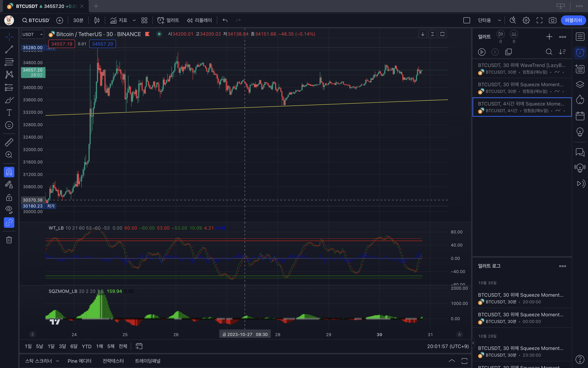Select the text annotation tool
The height and width of the screenshot is (368, 588).
point(9,113)
